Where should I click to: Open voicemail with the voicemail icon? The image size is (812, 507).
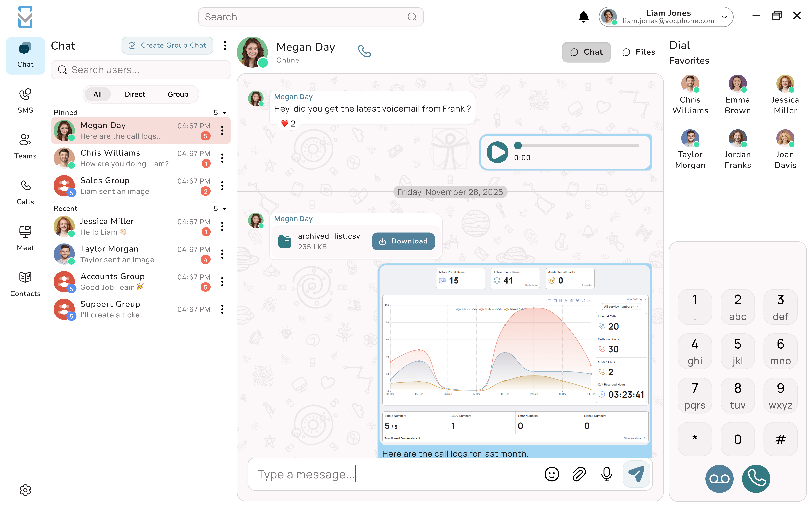click(x=719, y=479)
